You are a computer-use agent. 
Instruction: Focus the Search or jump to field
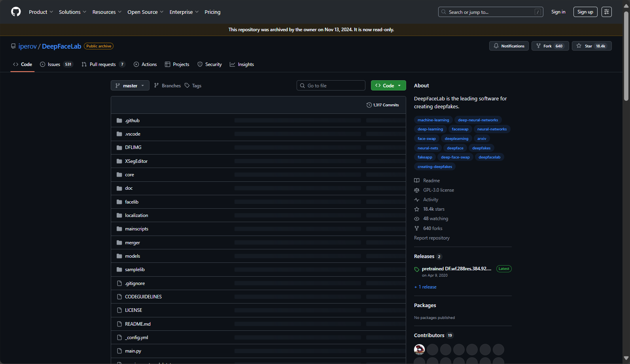point(490,12)
